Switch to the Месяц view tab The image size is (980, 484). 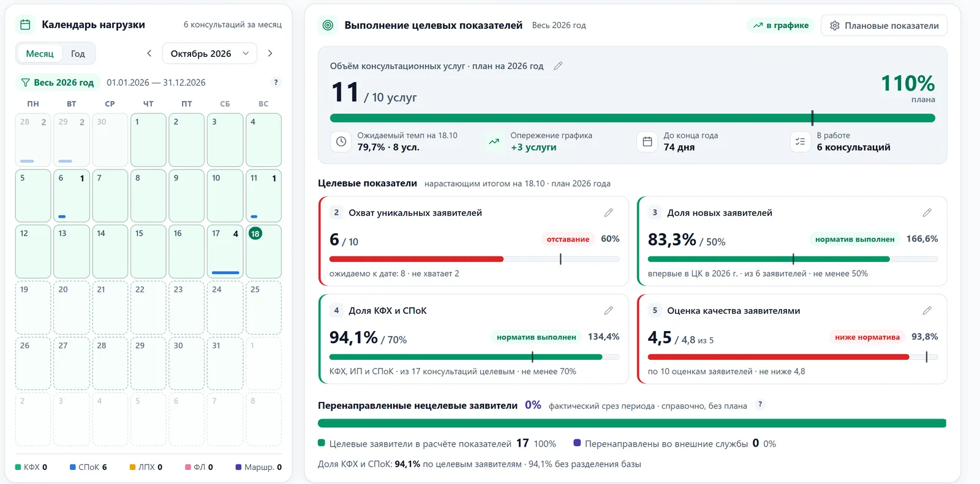click(40, 53)
